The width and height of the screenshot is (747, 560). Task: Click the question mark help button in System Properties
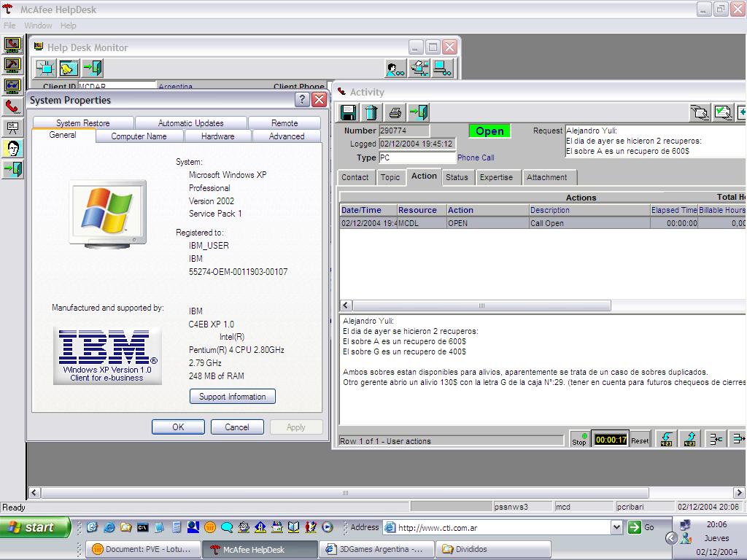pyautogui.click(x=302, y=99)
